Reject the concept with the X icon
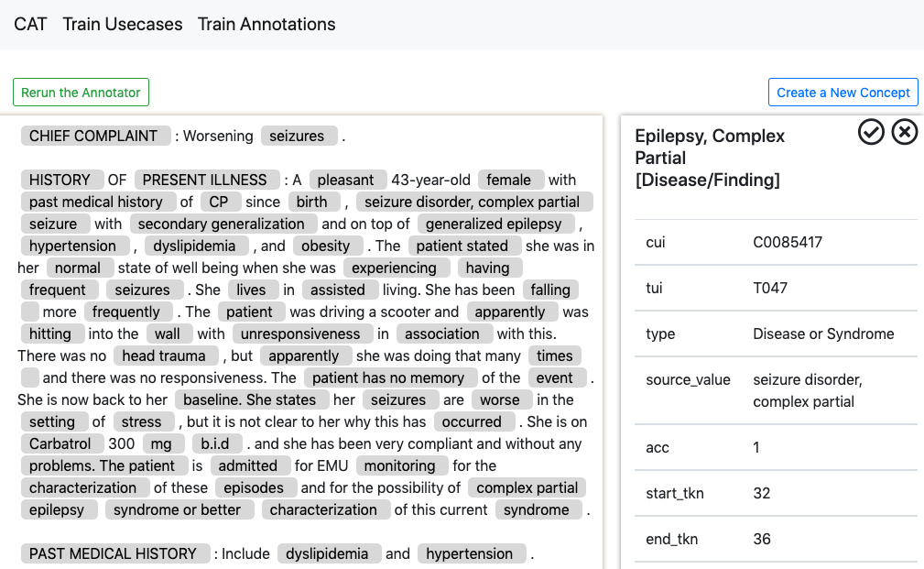This screenshot has width=924, height=569. point(905,132)
